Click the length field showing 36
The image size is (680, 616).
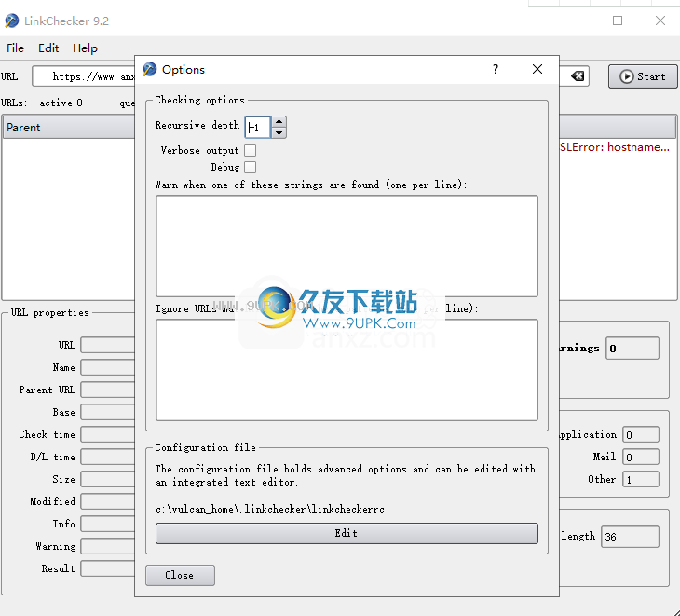click(x=630, y=537)
